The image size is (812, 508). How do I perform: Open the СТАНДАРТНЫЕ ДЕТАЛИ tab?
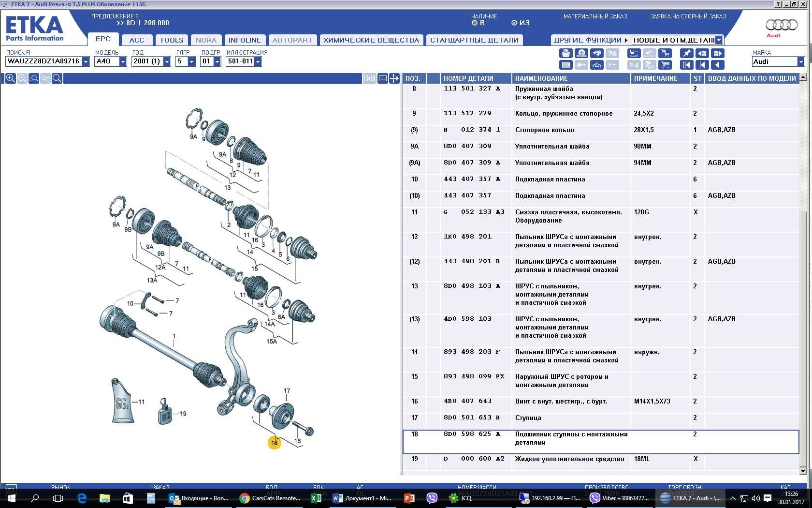pos(474,40)
